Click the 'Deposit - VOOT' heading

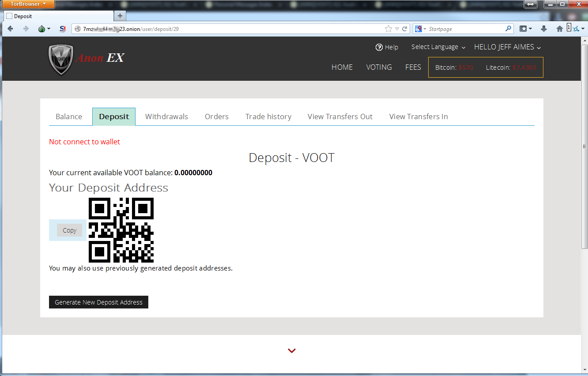coord(291,158)
